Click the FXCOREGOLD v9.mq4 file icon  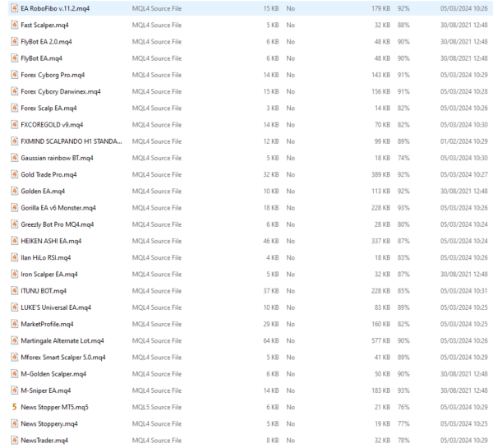(15, 125)
